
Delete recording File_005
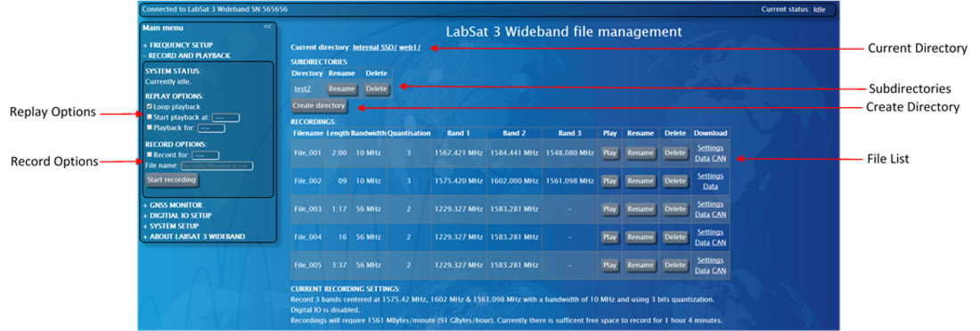(x=675, y=265)
